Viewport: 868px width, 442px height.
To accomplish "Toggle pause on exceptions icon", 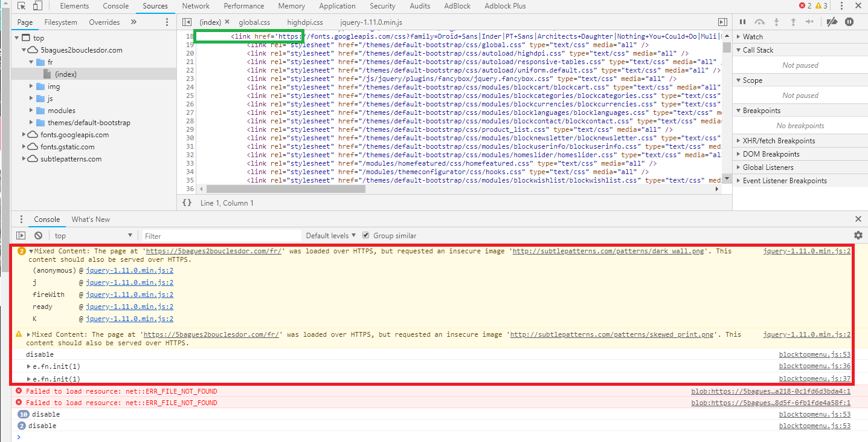I will [849, 22].
